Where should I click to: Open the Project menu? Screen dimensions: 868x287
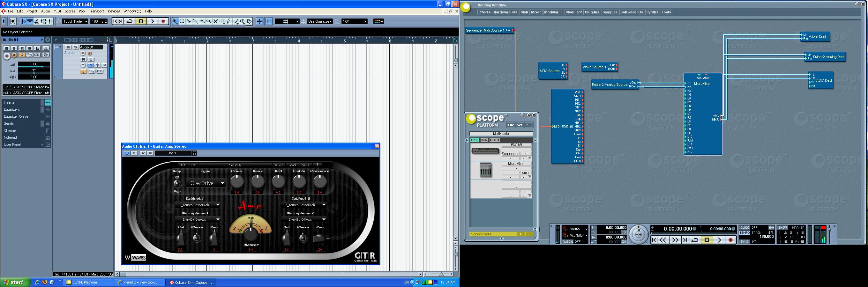[x=32, y=11]
